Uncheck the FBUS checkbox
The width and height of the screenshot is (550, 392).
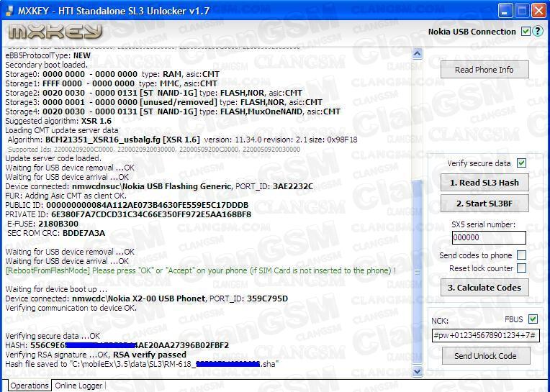pos(533,319)
